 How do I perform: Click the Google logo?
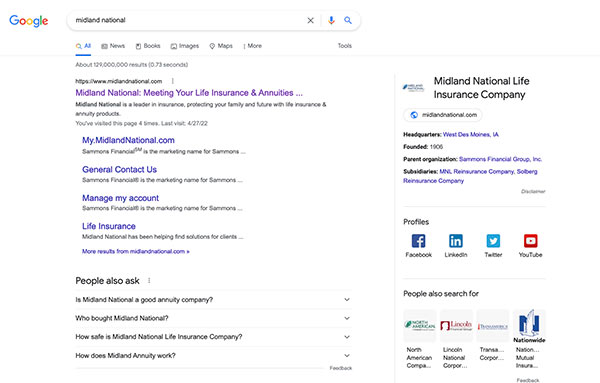(x=29, y=21)
